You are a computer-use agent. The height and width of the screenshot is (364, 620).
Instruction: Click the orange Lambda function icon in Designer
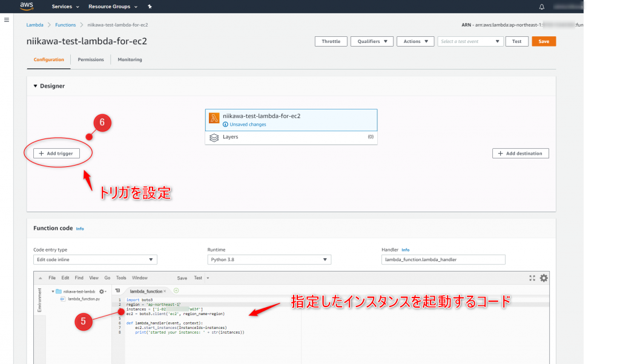[214, 118]
